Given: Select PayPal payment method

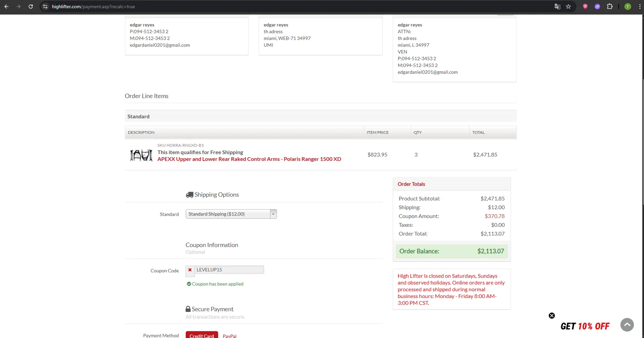Looking at the screenshot, I should (230, 335).
